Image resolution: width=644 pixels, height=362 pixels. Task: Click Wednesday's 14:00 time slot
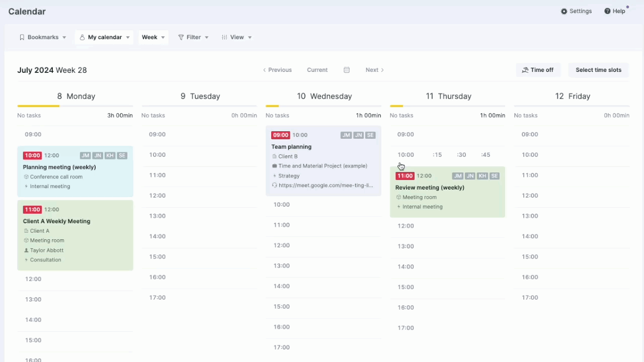point(324,286)
